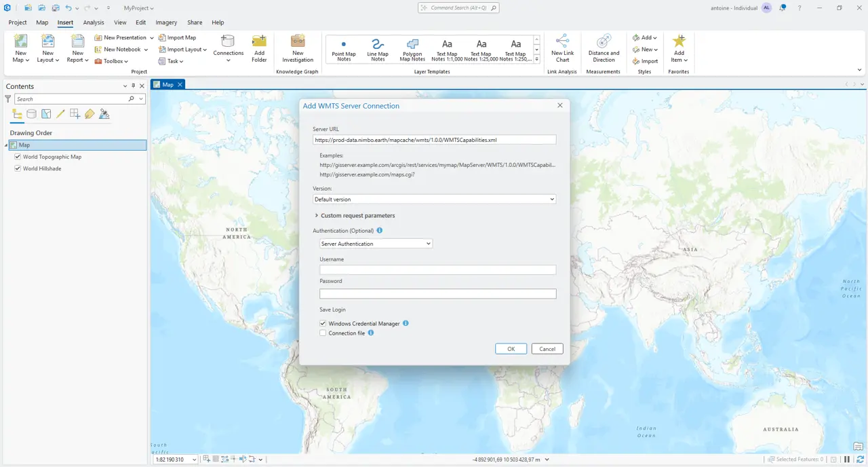Click the Server URL text box
The height and width of the screenshot is (467, 868).
click(434, 140)
